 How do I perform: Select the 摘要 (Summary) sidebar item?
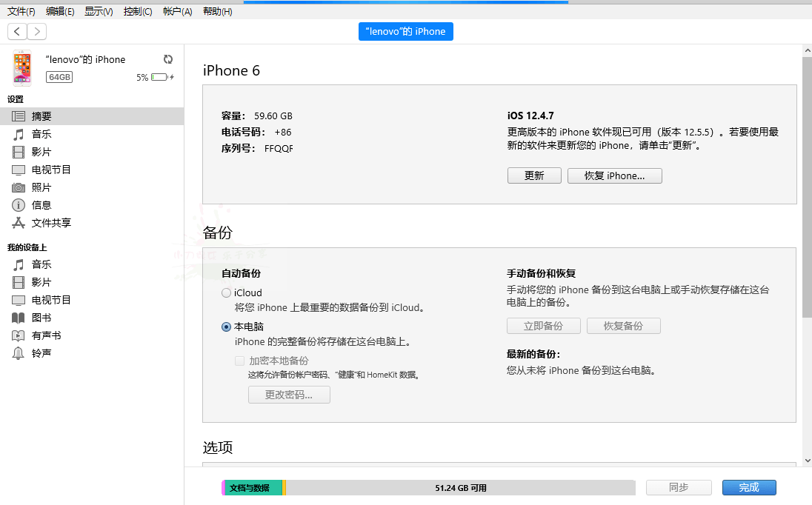coord(42,116)
